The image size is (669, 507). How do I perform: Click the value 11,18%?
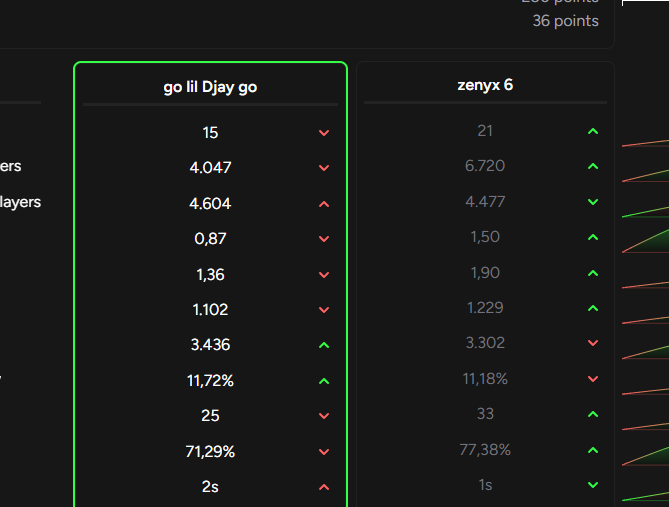[x=485, y=379]
